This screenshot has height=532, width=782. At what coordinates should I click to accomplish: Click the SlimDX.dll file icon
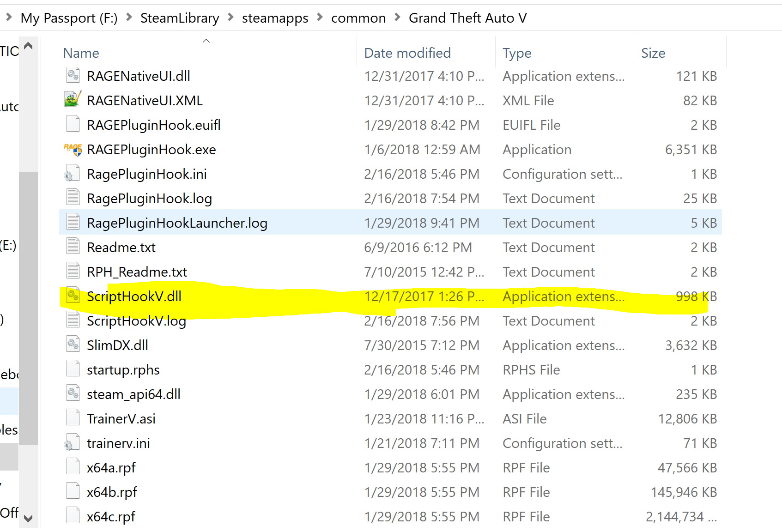point(73,345)
